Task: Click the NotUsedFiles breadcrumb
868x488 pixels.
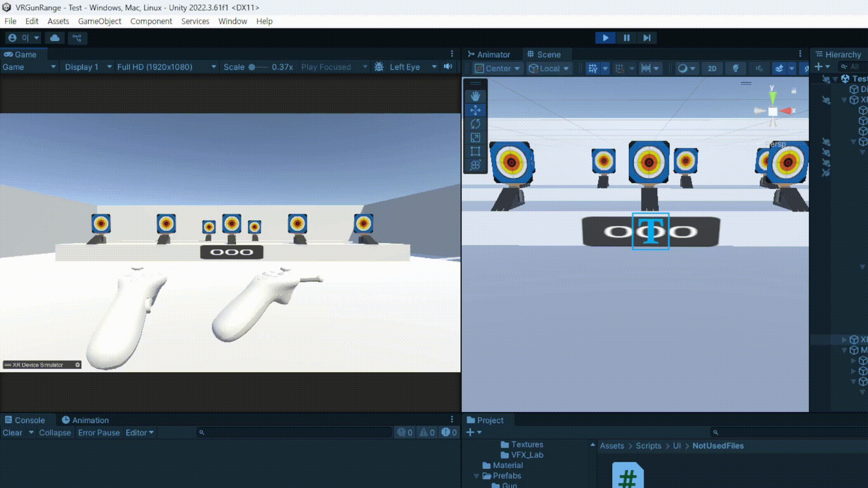Action: coord(717,446)
